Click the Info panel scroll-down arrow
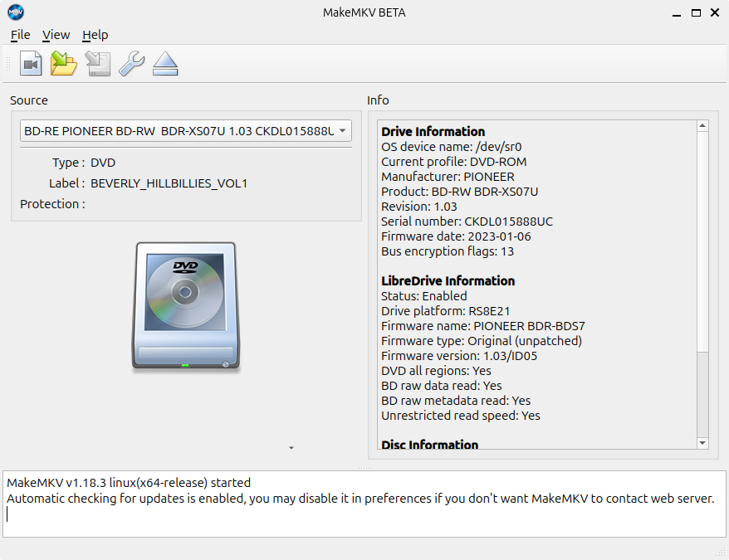Screen dimensions: 729x560 (x=702, y=444)
